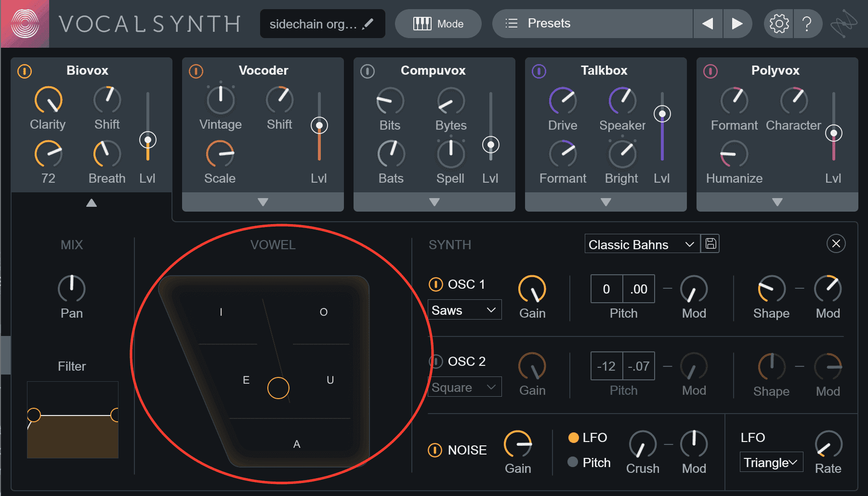
Task: Click Biovox Clarity knob
Action: (x=49, y=100)
